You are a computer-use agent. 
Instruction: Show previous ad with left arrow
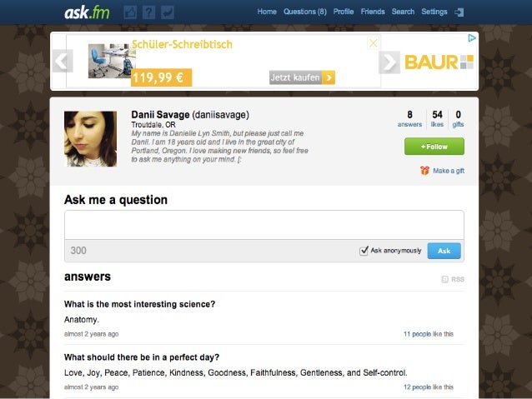point(63,61)
